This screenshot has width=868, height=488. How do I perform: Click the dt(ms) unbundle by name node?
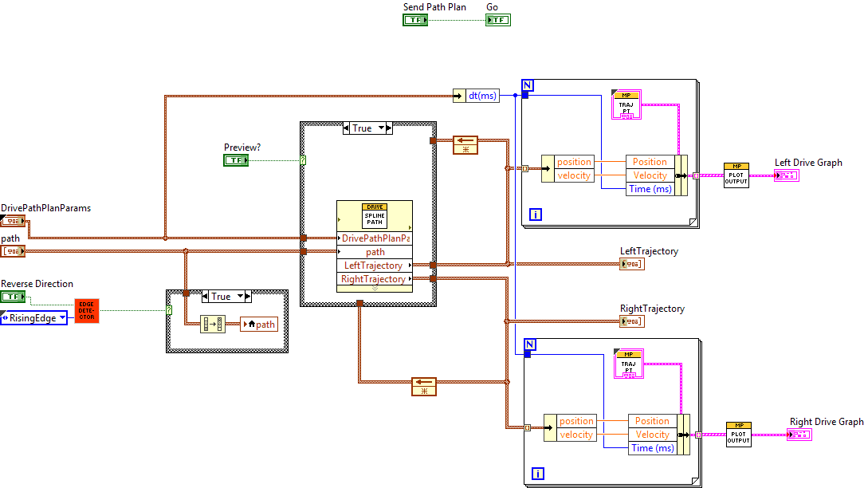(477, 96)
